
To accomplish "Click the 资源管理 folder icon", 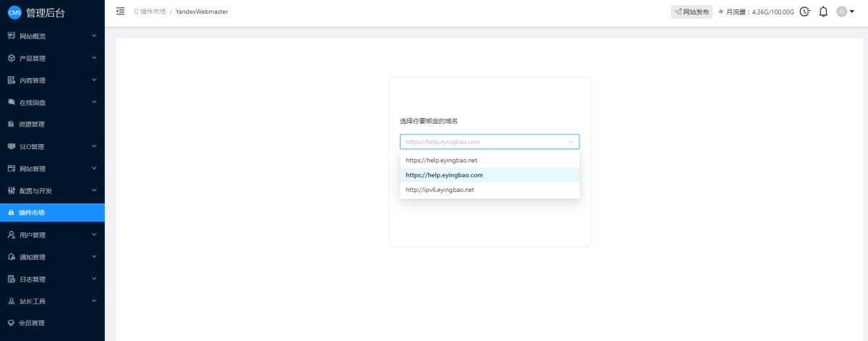I will 11,124.
